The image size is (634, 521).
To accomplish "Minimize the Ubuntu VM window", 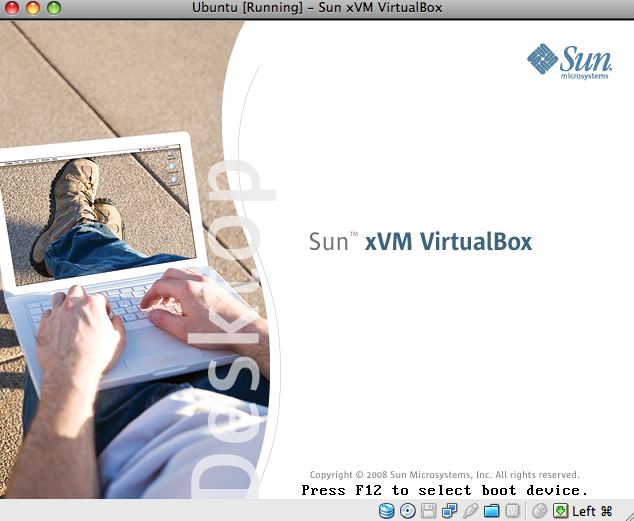I will 33,8.
